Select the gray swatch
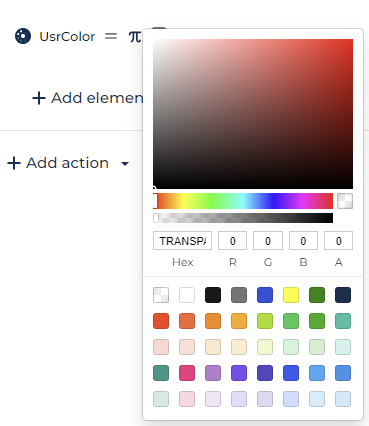The image size is (369, 426). click(x=239, y=295)
